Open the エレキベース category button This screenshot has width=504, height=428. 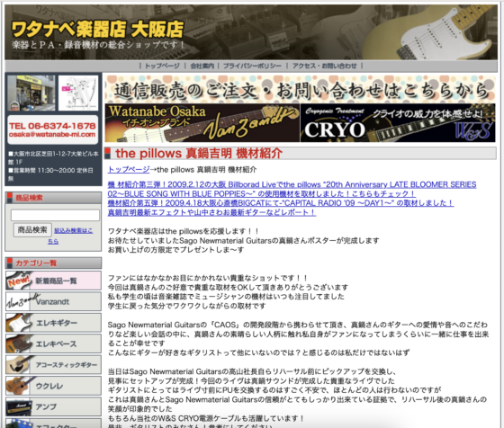53,343
